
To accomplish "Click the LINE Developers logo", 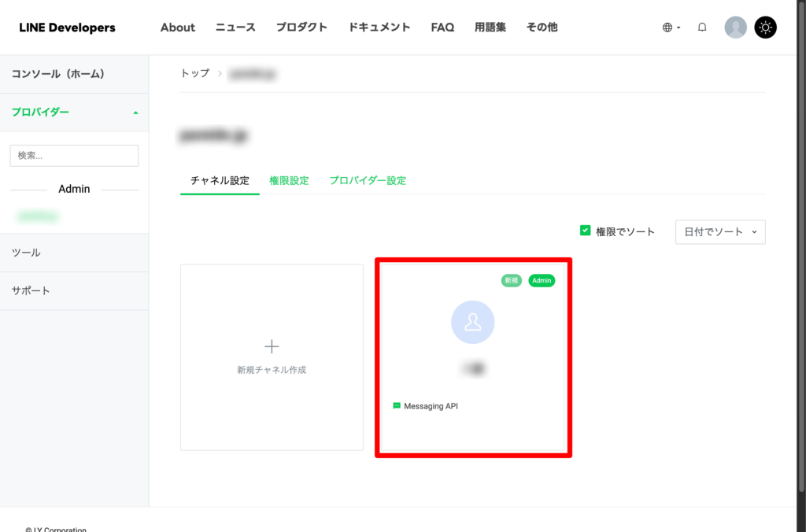I will pos(67,28).
